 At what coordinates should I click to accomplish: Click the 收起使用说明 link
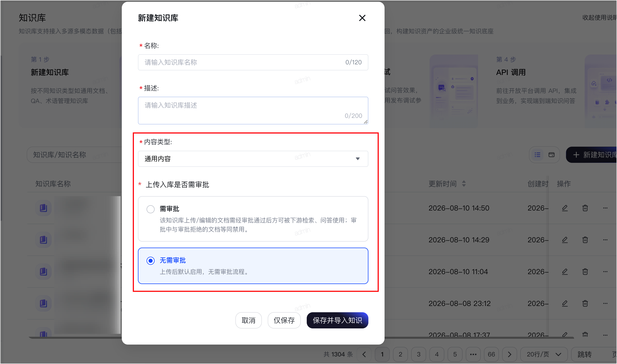click(600, 17)
